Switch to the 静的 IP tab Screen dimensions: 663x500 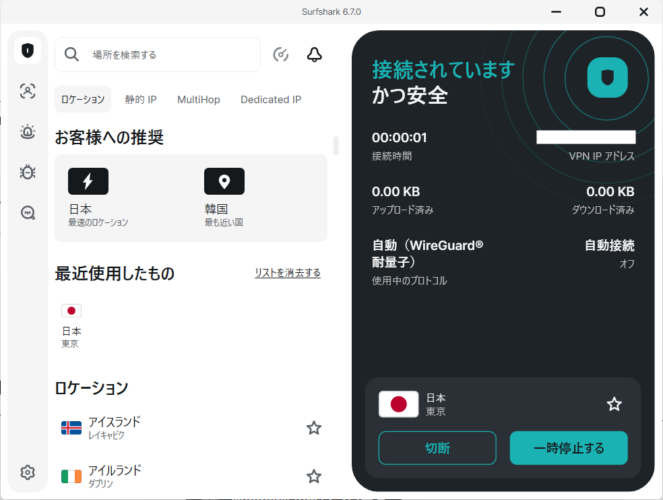click(x=141, y=99)
